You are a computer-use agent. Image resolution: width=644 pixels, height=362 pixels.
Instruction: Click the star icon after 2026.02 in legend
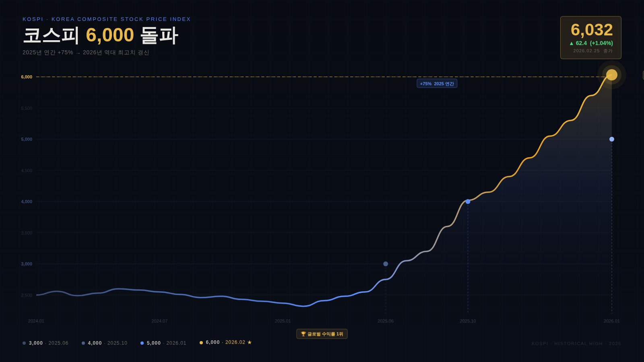250,342
